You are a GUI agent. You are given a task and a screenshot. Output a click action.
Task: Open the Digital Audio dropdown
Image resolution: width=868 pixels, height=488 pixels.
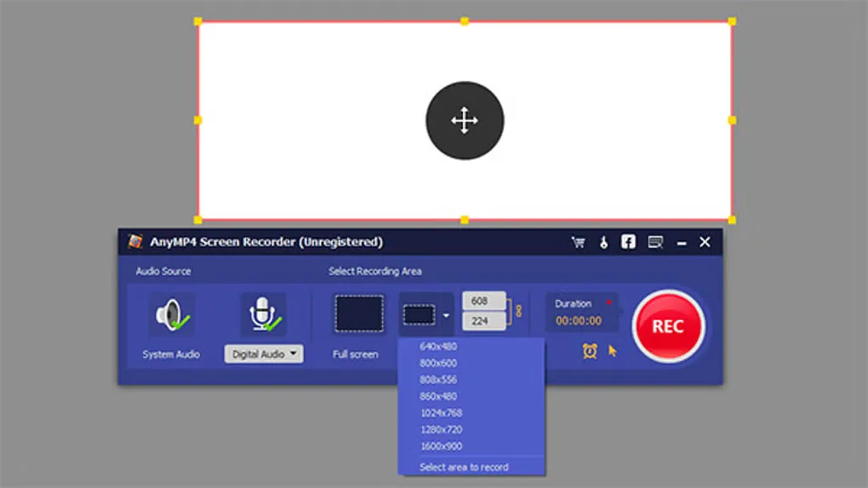pyautogui.click(x=264, y=354)
